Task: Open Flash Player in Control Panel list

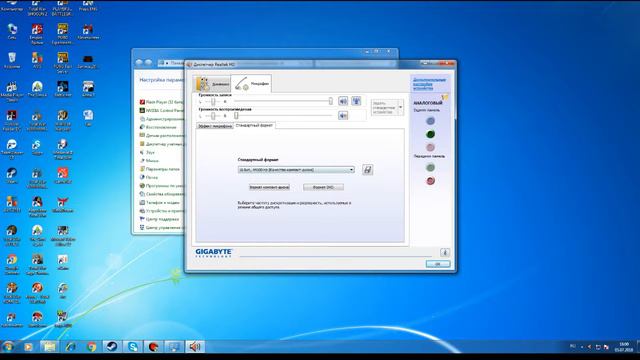Action: pyautogui.click(x=161, y=102)
